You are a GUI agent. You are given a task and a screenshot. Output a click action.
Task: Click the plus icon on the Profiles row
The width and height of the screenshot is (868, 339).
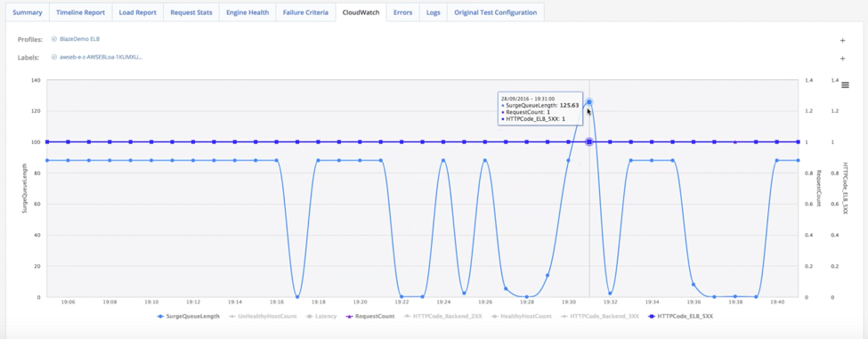(x=842, y=40)
